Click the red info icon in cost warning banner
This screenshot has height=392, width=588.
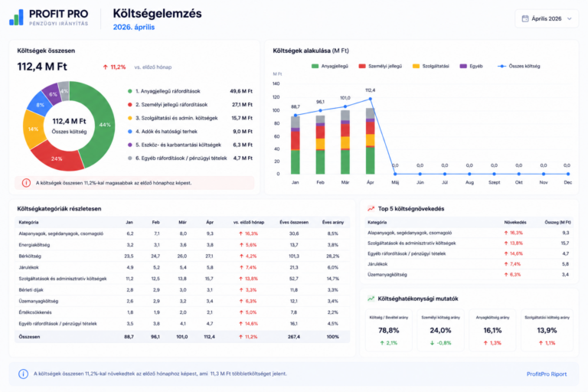[26, 183]
